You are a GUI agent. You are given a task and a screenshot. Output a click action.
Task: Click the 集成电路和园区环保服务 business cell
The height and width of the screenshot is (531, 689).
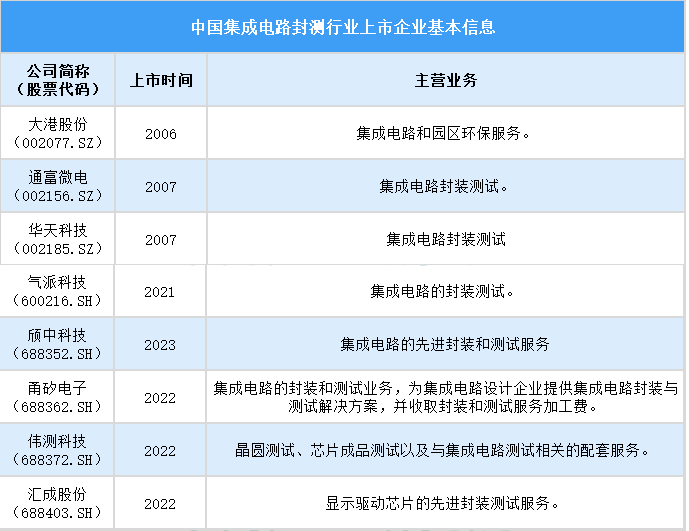[x=445, y=134]
